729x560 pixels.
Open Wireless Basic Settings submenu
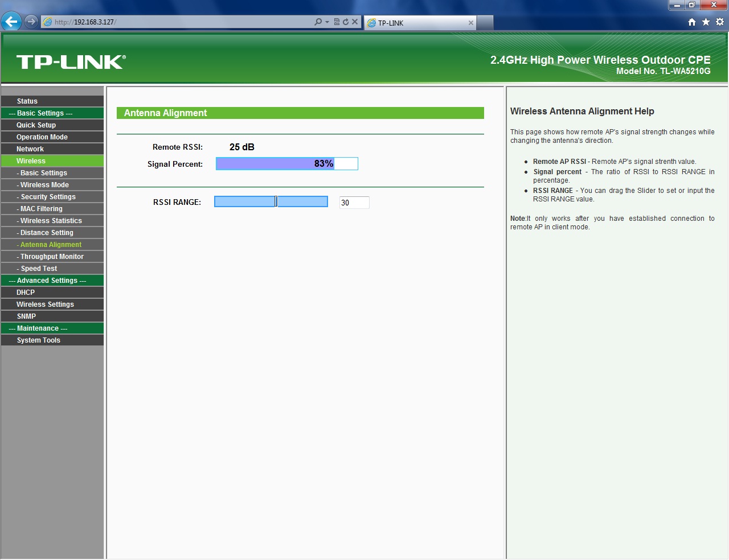(52, 173)
